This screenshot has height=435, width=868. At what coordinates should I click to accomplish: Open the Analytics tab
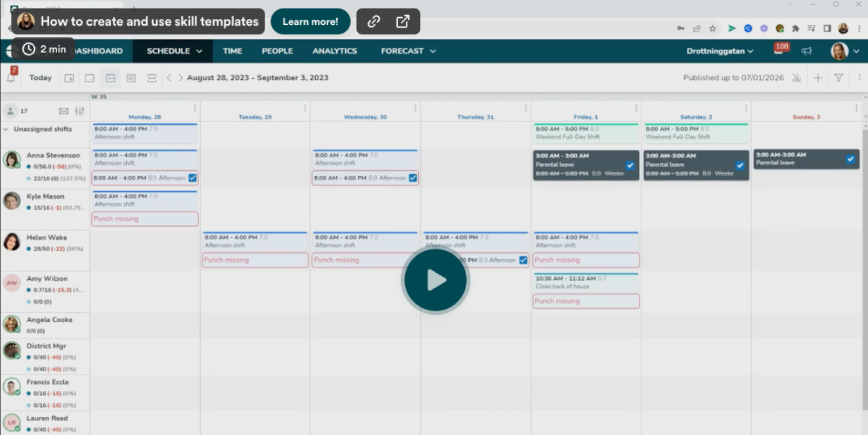pos(334,51)
